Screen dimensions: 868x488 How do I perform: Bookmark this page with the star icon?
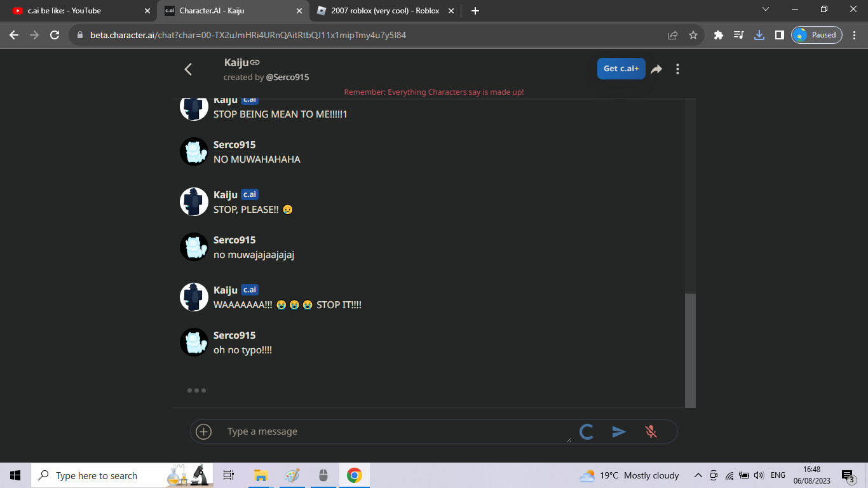click(x=693, y=35)
